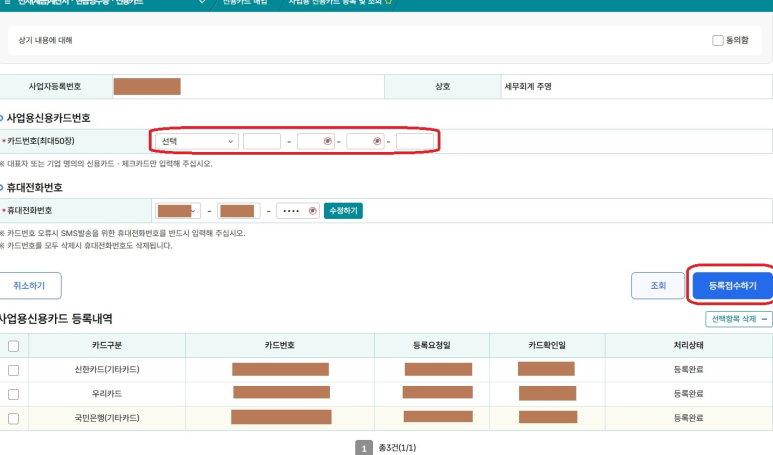Click the 조회 button
Viewport: 773px width, 455px height.
click(658, 285)
